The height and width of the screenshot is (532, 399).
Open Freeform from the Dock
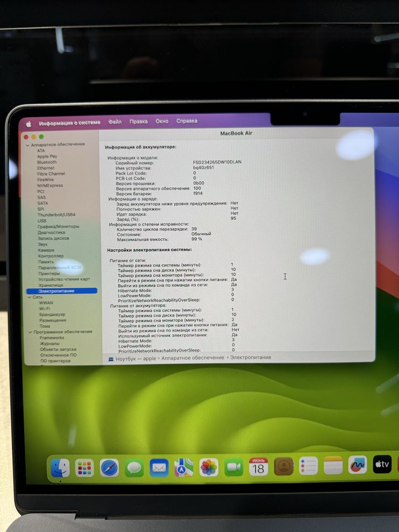(x=358, y=464)
